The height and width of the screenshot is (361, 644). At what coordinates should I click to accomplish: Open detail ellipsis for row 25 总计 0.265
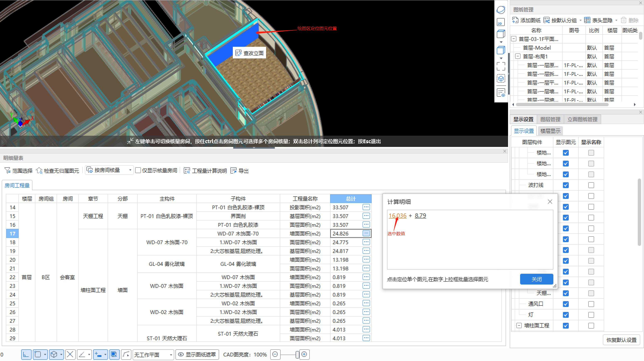pyautogui.click(x=366, y=303)
